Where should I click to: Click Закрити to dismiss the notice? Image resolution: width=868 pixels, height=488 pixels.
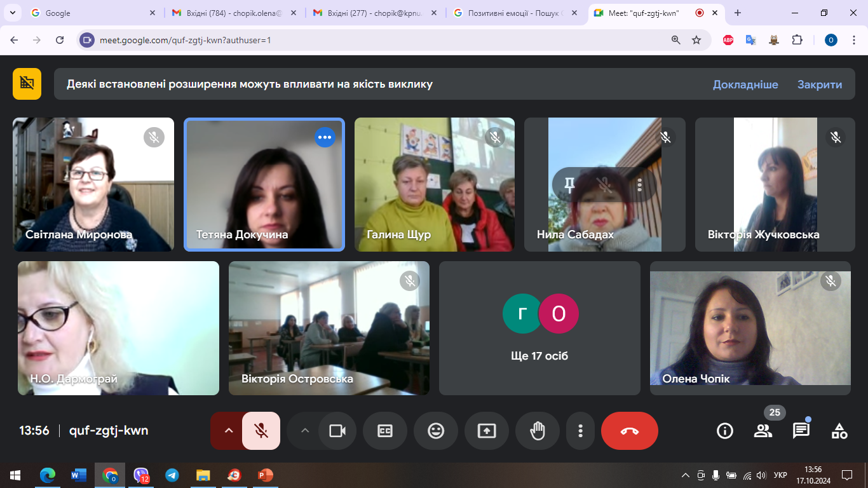pos(819,85)
